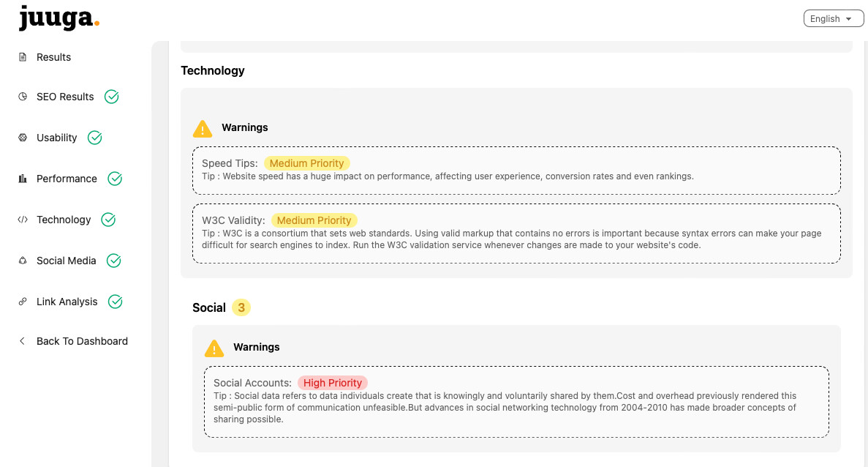The image size is (868, 467).
Task: Click the Social count badge showing 3
Action: (x=241, y=307)
